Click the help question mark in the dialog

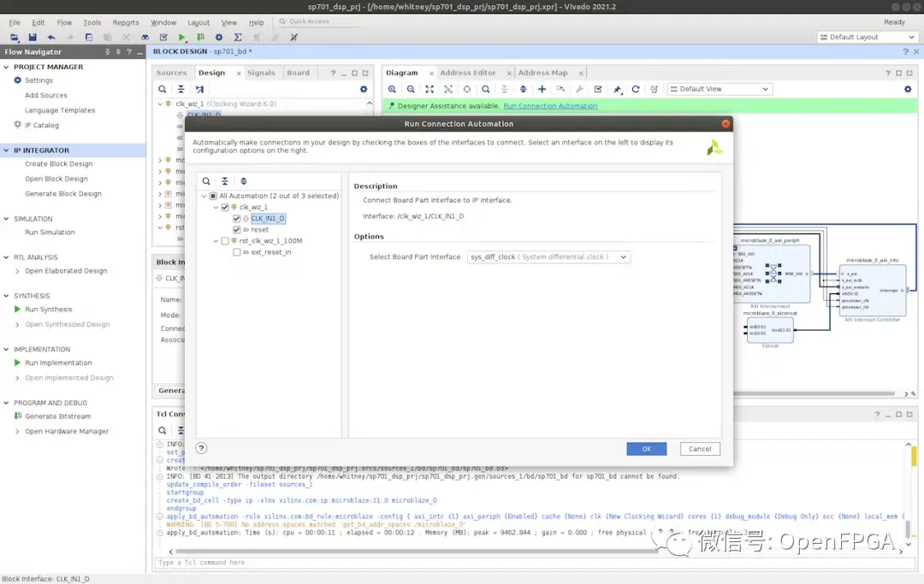202,448
